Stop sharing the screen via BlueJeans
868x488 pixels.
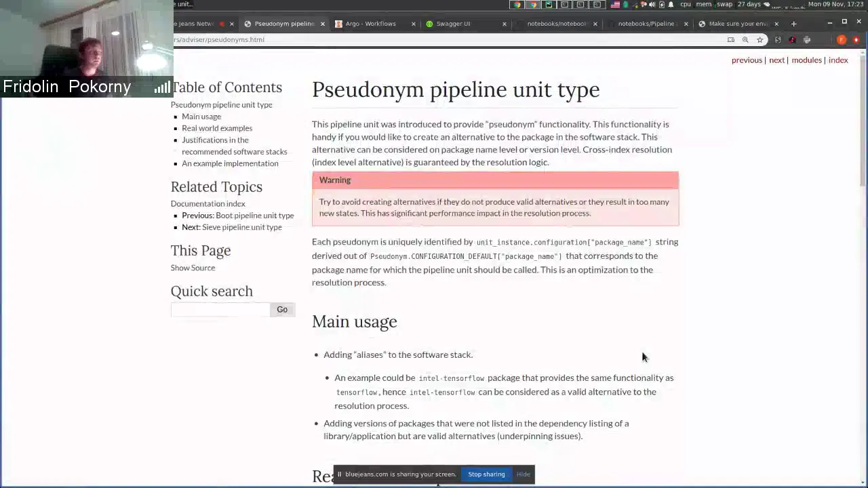pos(486,474)
